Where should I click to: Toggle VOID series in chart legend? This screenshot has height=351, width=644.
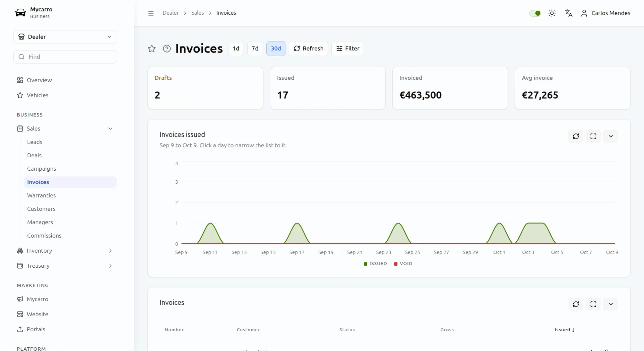click(x=403, y=264)
